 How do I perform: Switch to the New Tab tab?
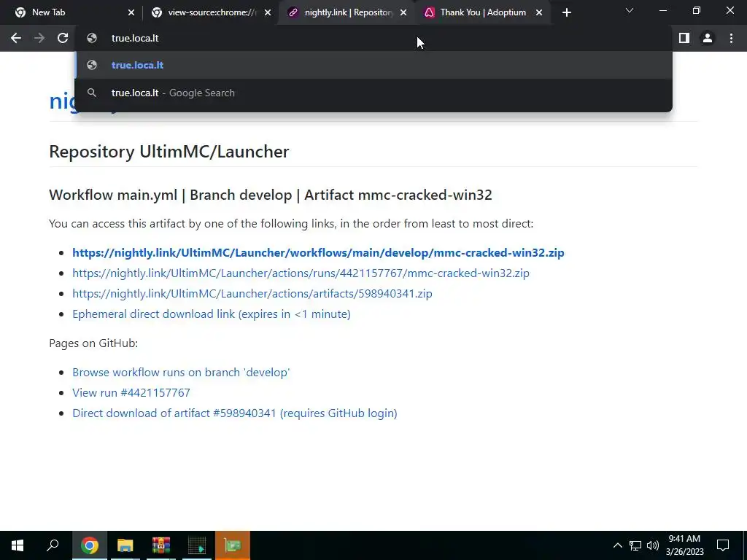tap(71, 12)
